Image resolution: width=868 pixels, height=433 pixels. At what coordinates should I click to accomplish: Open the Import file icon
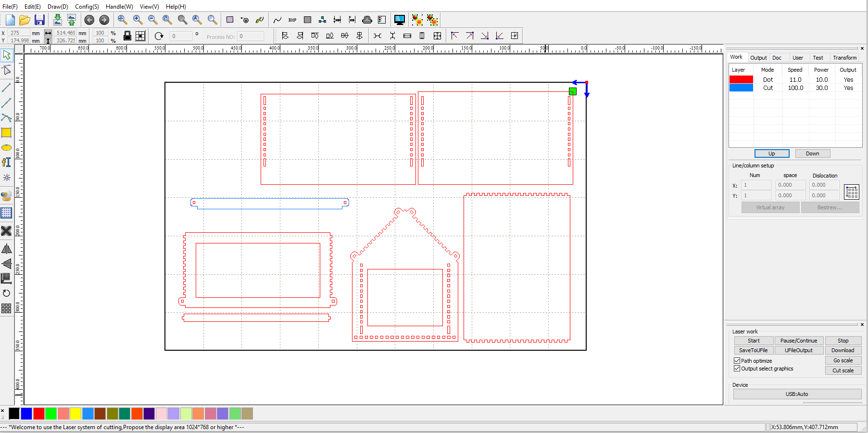point(57,20)
